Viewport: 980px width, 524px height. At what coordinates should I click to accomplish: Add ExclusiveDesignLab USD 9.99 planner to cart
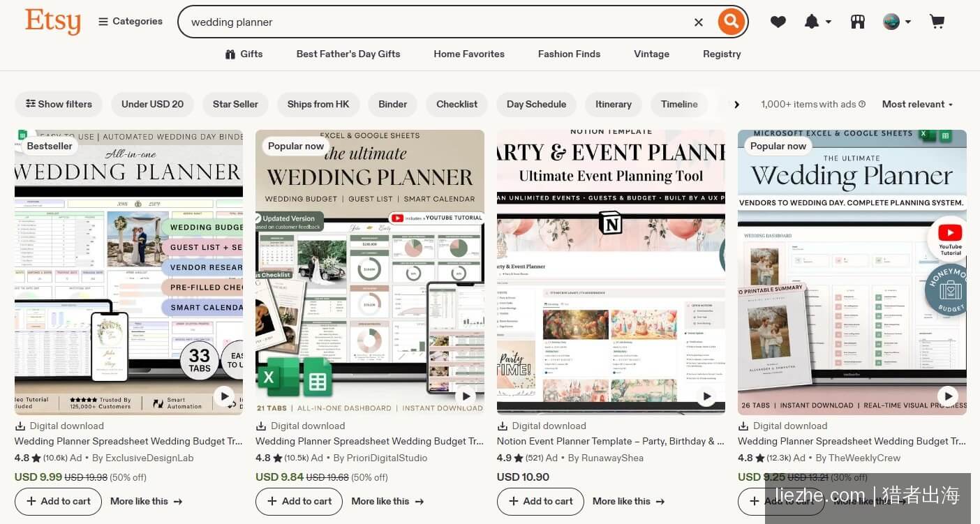pos(58,501)
